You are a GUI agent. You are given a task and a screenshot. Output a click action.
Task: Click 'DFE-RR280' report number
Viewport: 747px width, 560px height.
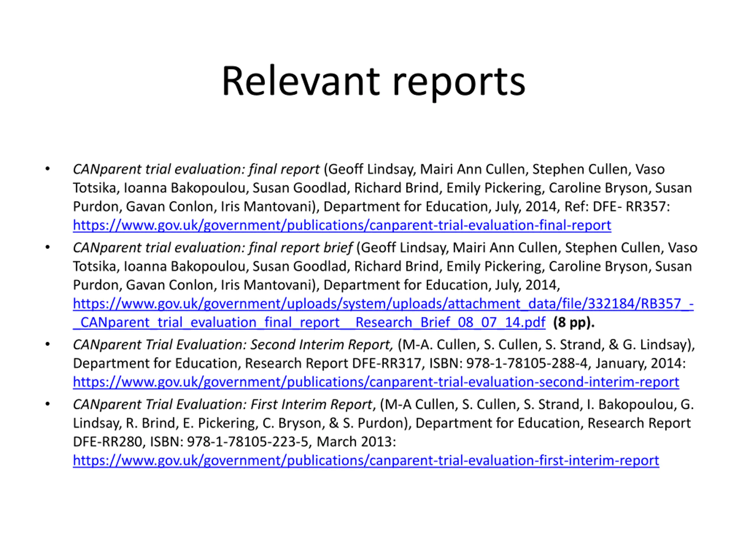tap(107, 442)
